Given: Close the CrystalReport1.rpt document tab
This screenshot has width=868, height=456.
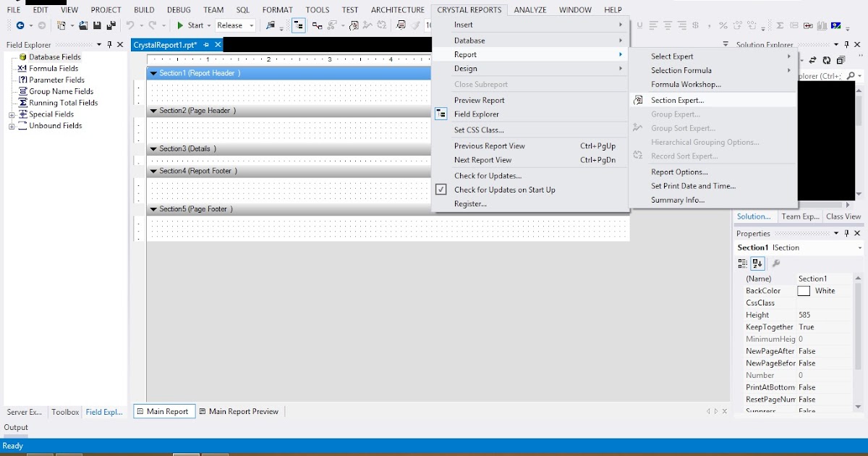Looking at the screenshot, I should [218, 45].
